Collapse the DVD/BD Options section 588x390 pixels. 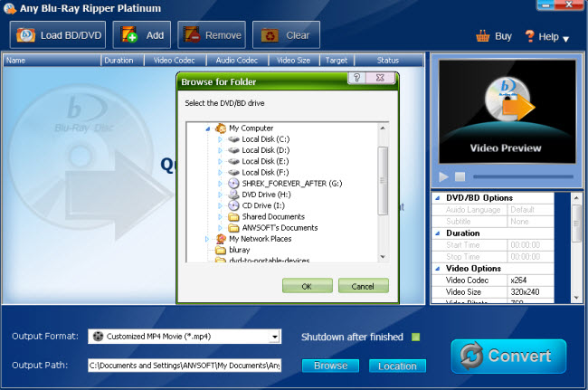pyautogui.click(x=437, y=198)
